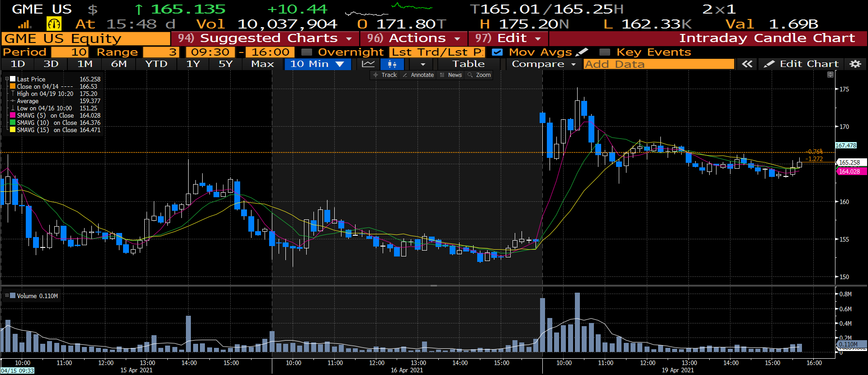Collapse panel with the double-left chevron icon

(x=747, y=64)
